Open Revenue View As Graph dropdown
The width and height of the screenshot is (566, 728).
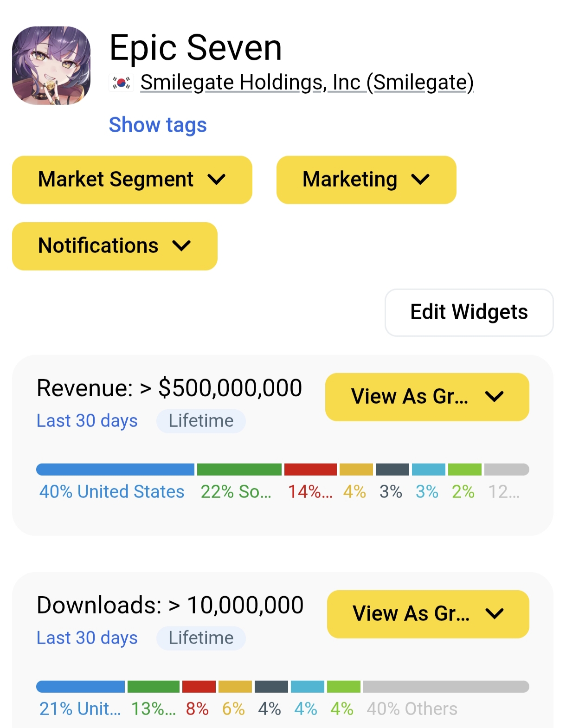427,397
